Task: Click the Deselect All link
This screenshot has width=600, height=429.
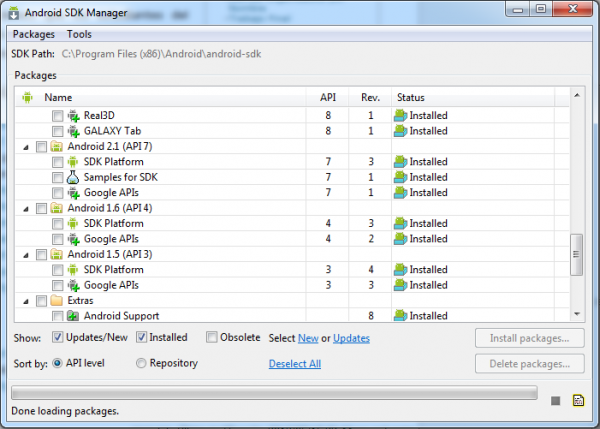Action: [295, 364]
